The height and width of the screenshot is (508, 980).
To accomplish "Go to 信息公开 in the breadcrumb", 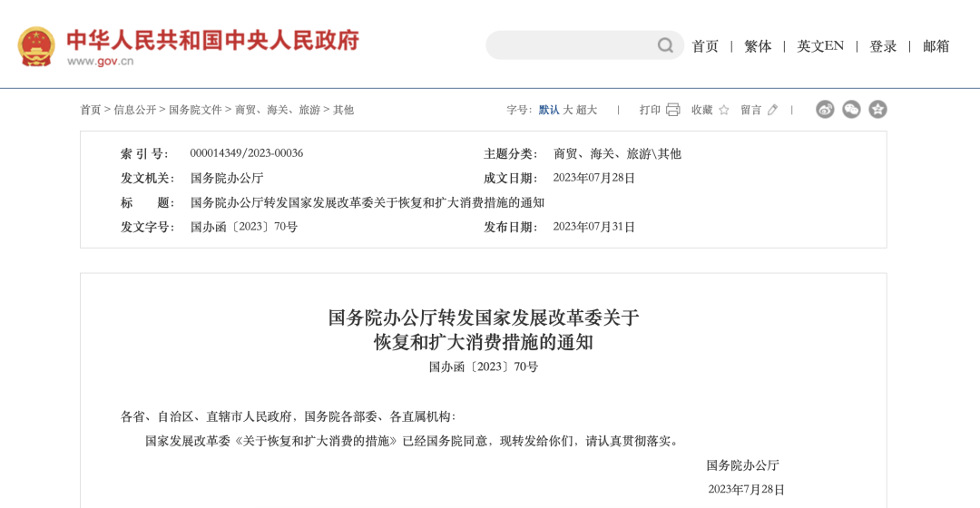I will [135, 110].
